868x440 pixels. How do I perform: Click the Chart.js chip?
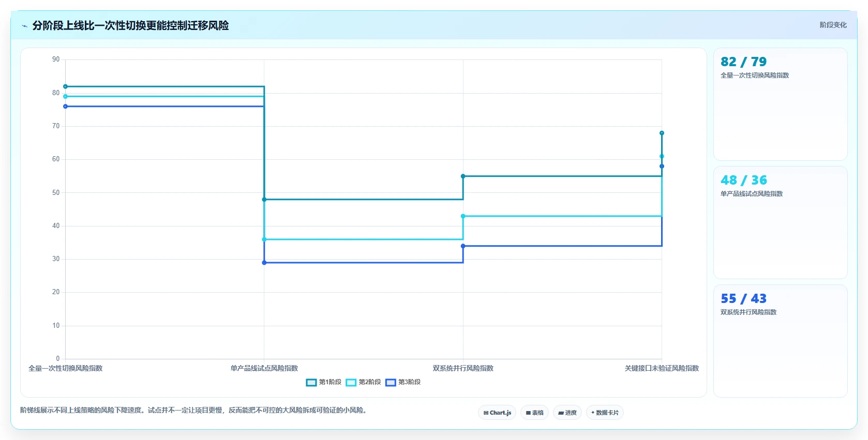click(497, 413)
